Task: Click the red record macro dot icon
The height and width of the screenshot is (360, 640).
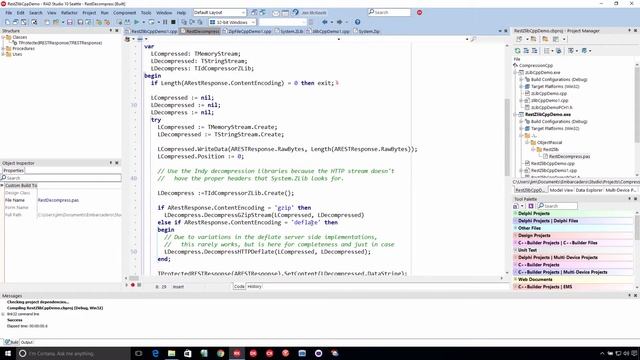Action: (133, 285)
